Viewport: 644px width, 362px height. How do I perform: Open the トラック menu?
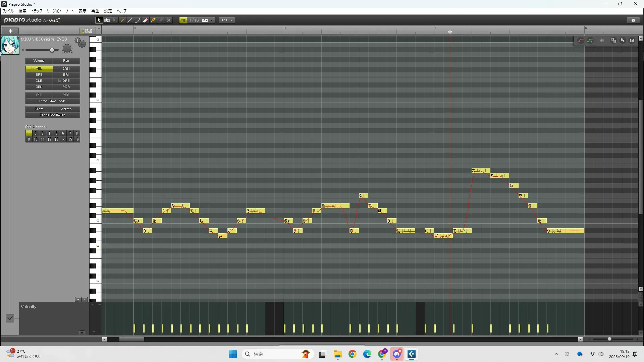37,11
